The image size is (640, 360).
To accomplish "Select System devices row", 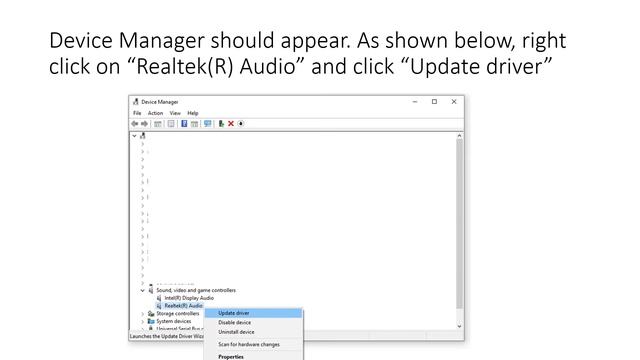I will (169, 321).
